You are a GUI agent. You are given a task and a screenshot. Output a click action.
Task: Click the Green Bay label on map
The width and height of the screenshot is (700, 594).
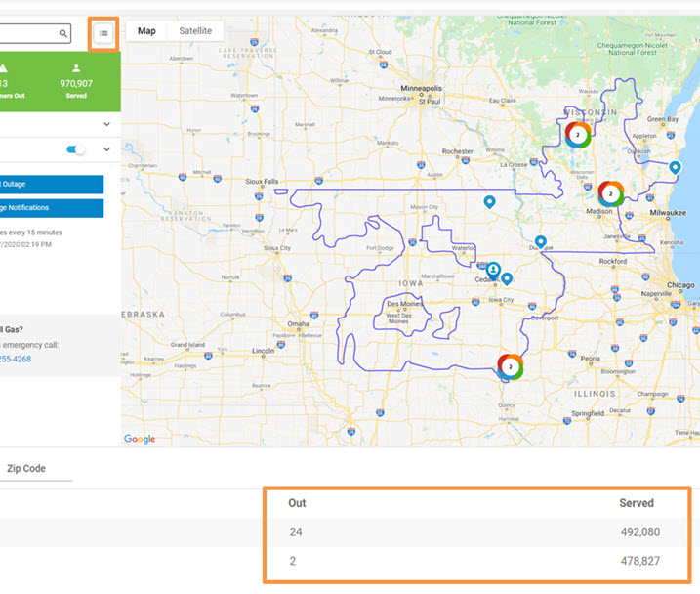663,119
